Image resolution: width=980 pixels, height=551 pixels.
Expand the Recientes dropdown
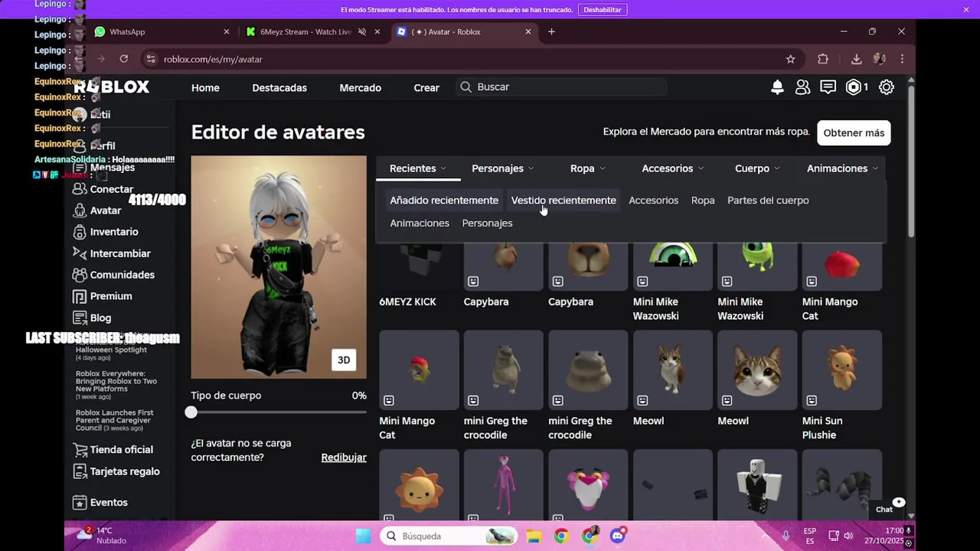418,168
